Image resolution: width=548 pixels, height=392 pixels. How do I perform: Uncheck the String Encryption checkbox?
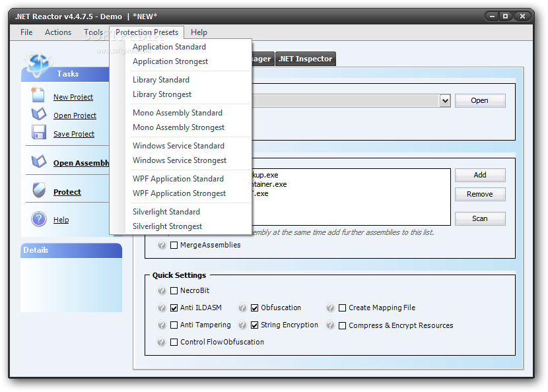point(254,325)
